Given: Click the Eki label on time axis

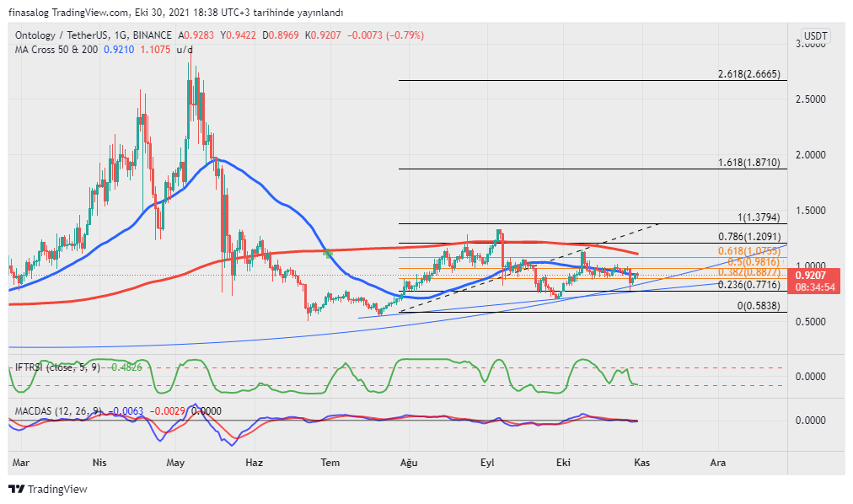Looking at the screenshot, I should [x=563, y=463].
